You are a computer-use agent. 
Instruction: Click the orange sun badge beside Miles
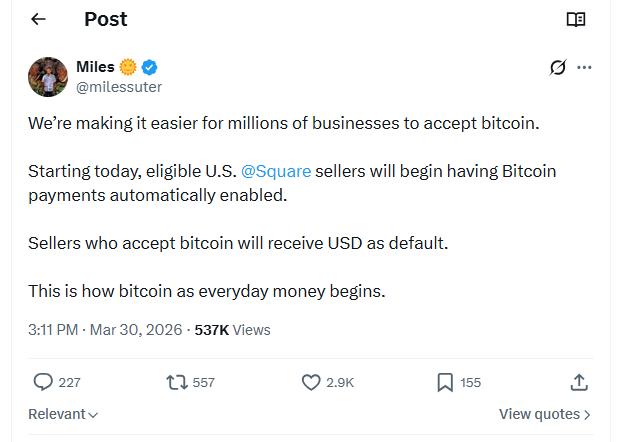[x=128, y=67]
